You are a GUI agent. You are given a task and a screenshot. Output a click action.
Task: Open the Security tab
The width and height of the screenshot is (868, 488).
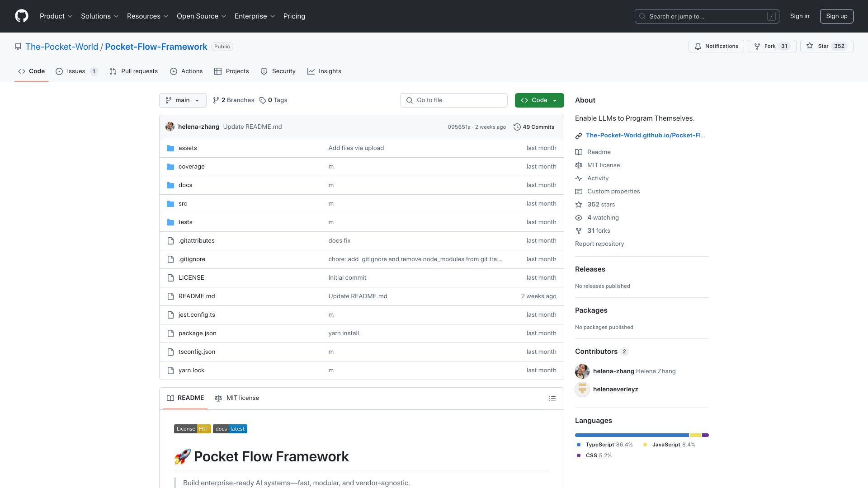(x=278, y=71)
